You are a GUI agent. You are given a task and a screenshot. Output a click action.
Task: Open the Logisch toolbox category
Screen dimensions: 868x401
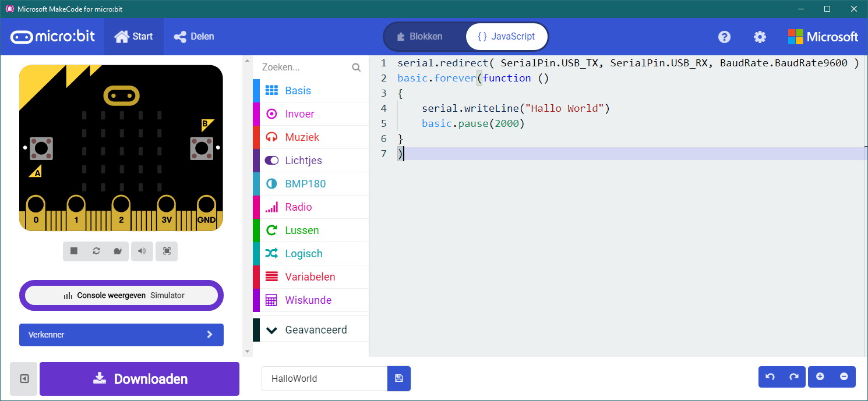[310, 254]
